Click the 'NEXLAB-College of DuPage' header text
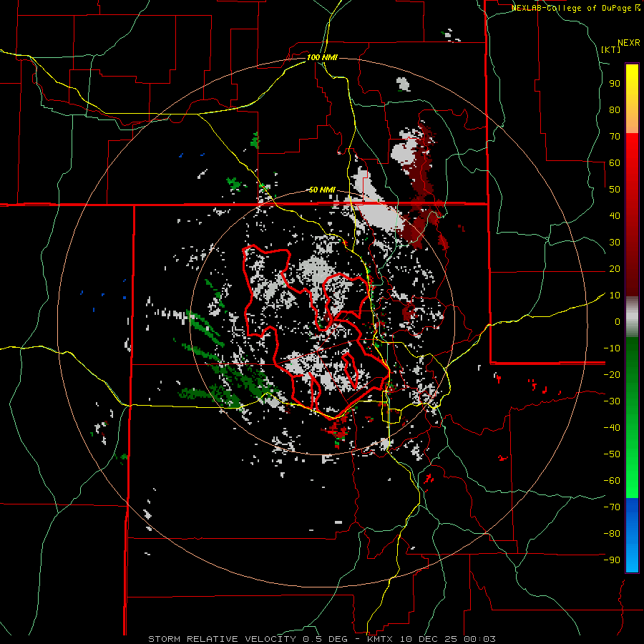644x644 pixels. tap(571, 8)
